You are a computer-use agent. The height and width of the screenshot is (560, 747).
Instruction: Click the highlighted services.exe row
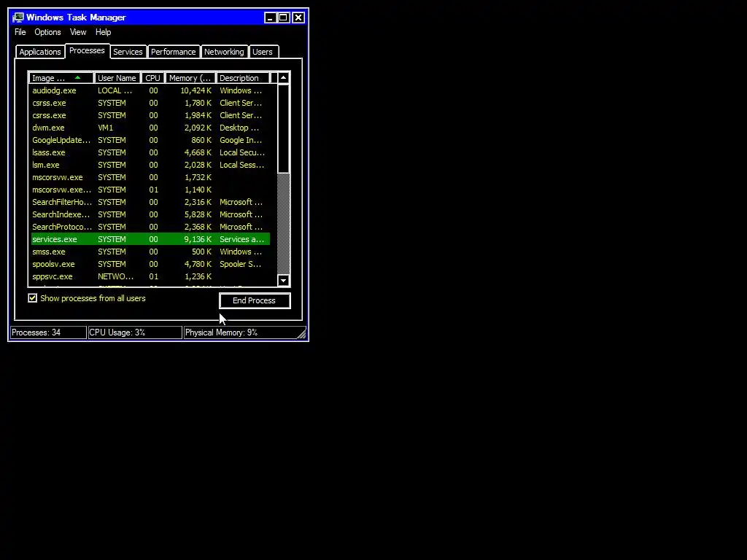click(x=150, y=239)
